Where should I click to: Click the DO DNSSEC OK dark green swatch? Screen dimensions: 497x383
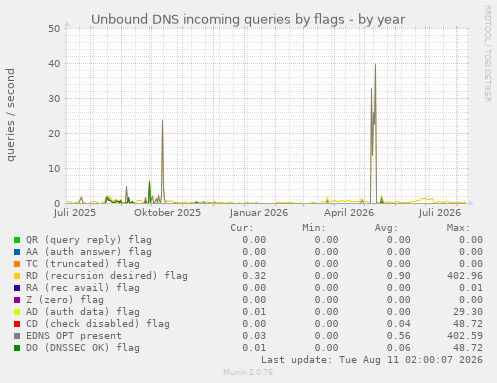click(x=17, y=348)
